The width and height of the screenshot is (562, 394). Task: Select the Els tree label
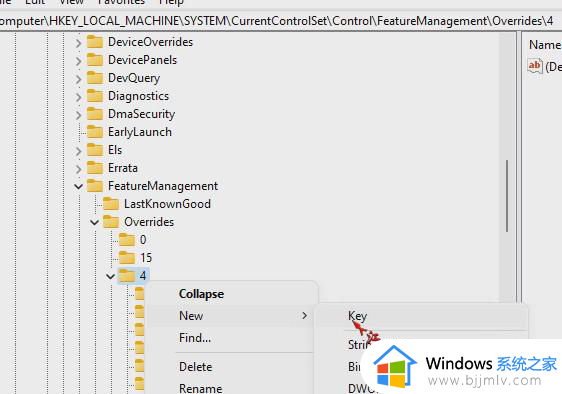(115, 150)
